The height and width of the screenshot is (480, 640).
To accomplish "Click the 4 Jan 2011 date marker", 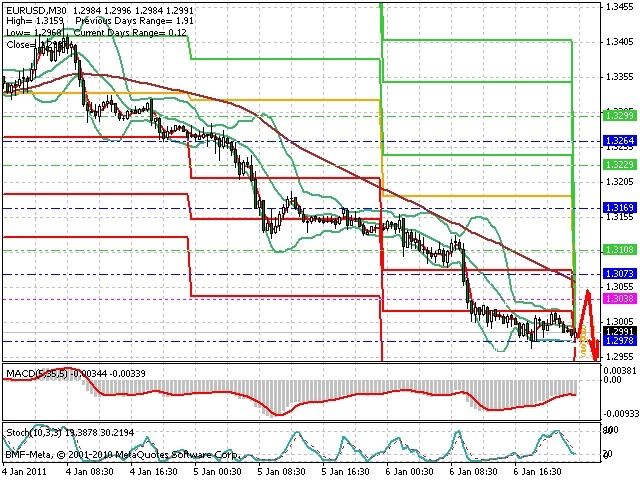I will [x=23, y=472].
